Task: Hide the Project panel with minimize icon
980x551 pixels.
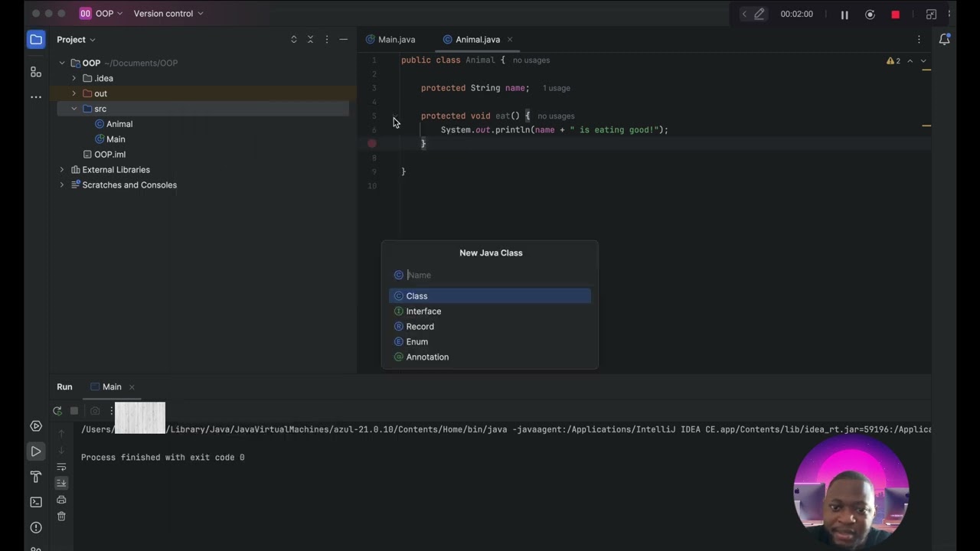Action: pos(344,40)
